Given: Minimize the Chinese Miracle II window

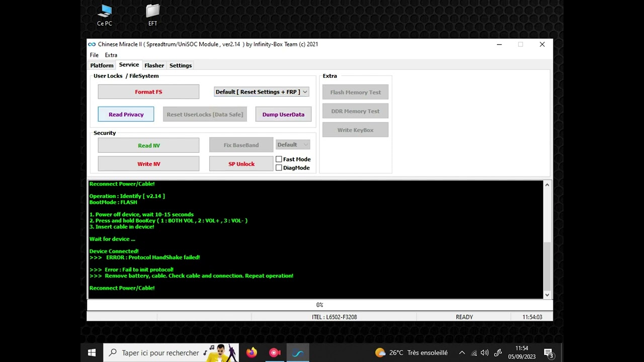Looking at the screenshot, I should coord(499,44).
